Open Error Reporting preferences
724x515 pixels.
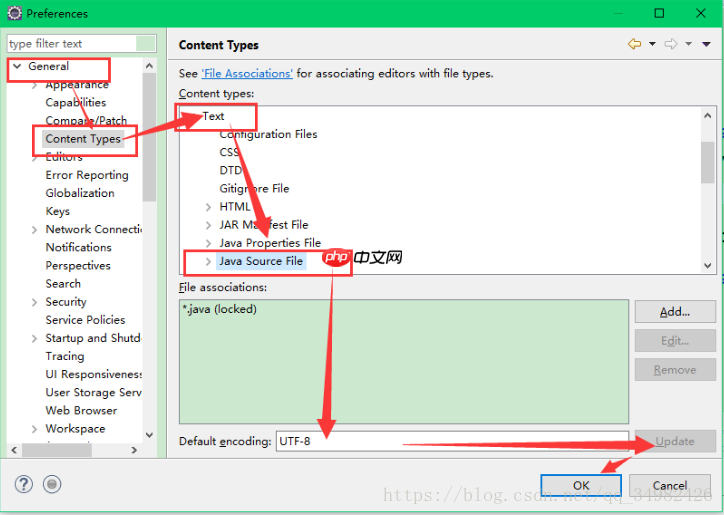pyautogui.click(x=87, y=175)
